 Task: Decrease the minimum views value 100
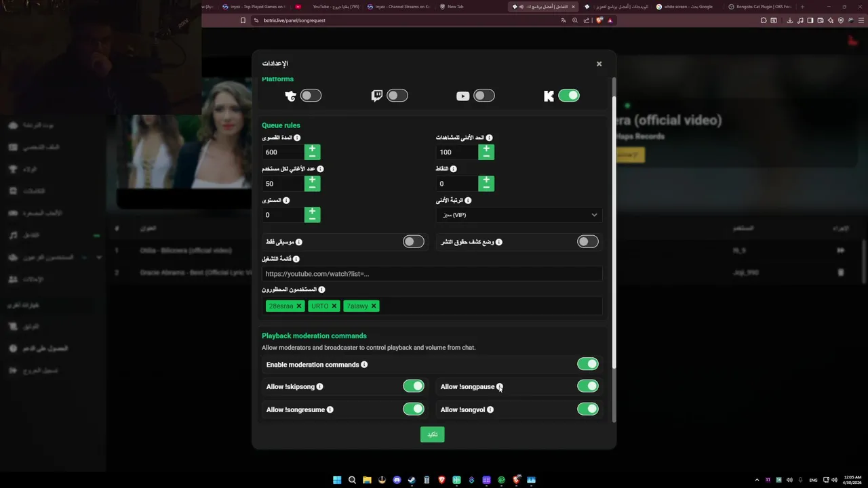pyautogui.click(x=486, y=156)
